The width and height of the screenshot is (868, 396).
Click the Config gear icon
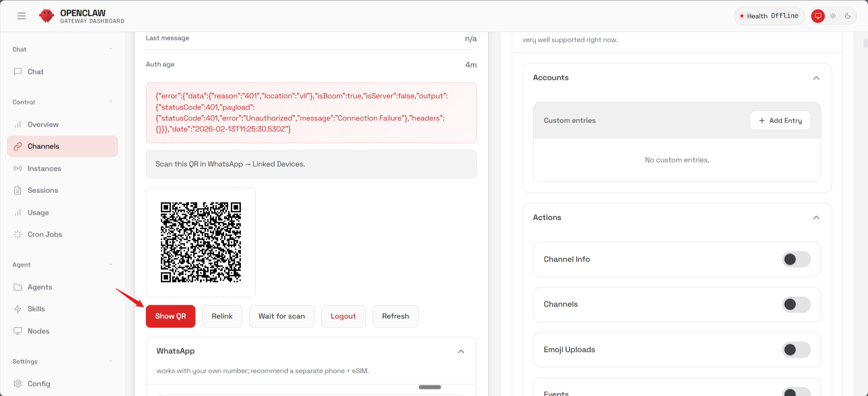tap(18, 384)
